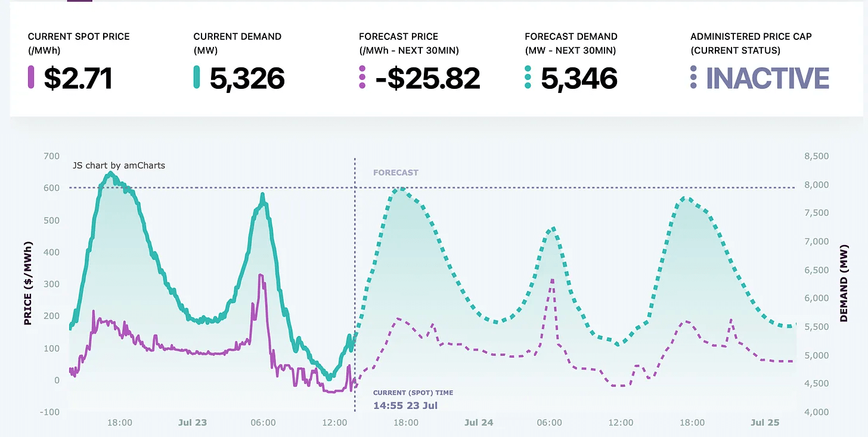Click the Jul 23 date on time axis
Screen dimensions: 868x437
tap(193, 423)
